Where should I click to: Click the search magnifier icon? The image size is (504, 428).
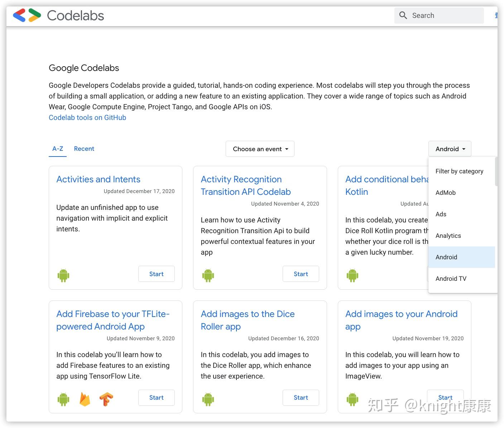pyautogui.click(x=403, y=15)
